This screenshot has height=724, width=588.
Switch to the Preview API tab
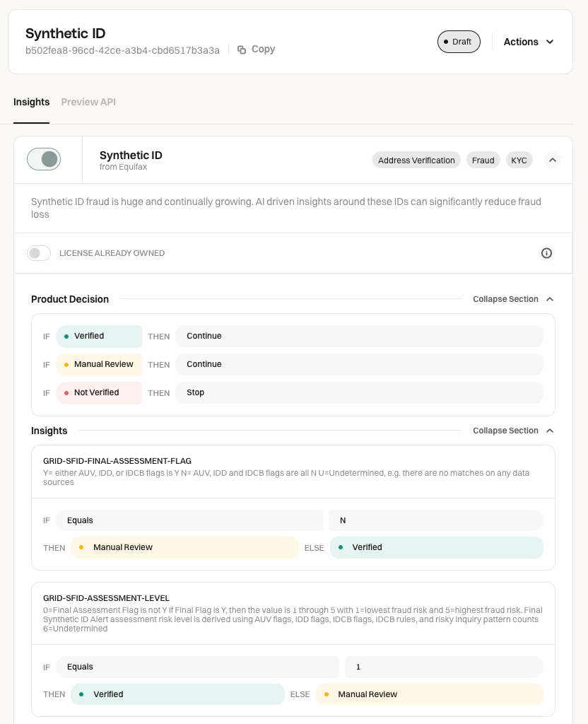point(88,102)
